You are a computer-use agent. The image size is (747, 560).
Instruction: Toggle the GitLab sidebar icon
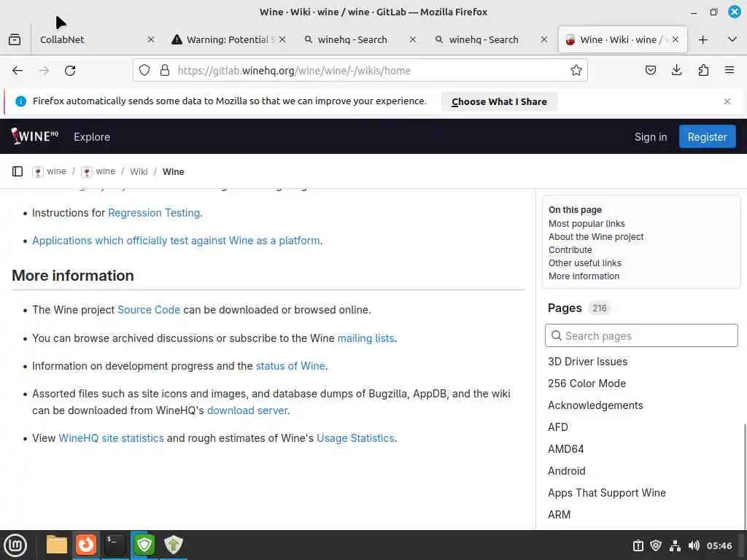pyautogui.click(x=18, y=171)
